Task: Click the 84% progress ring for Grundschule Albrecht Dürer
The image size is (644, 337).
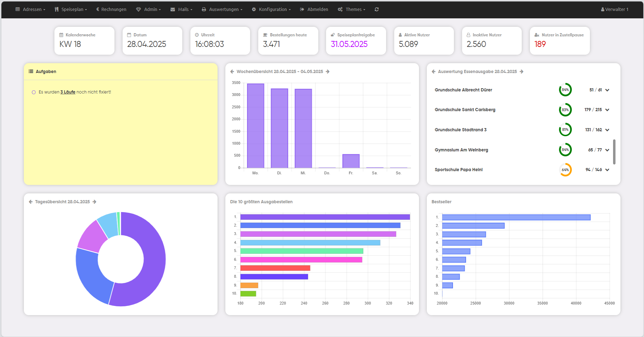Action: tap(565, 90)
